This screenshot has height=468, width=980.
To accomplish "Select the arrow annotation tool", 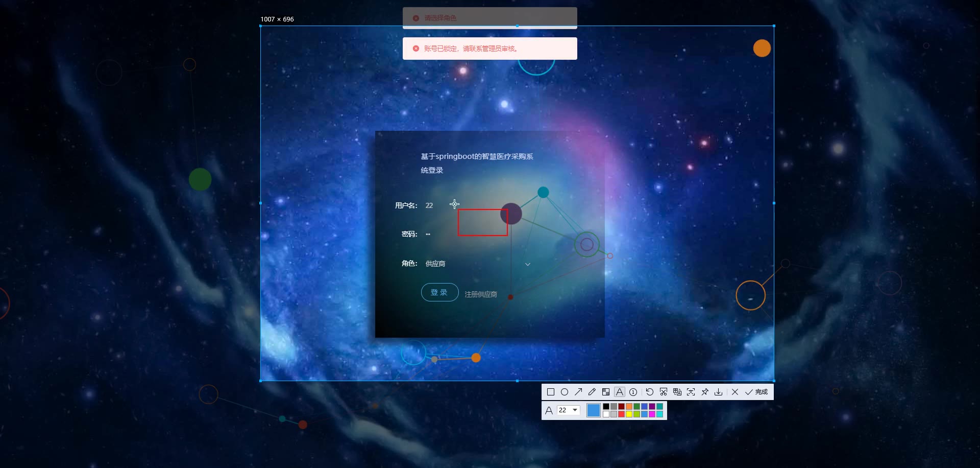I will click(x=578, y=392).
